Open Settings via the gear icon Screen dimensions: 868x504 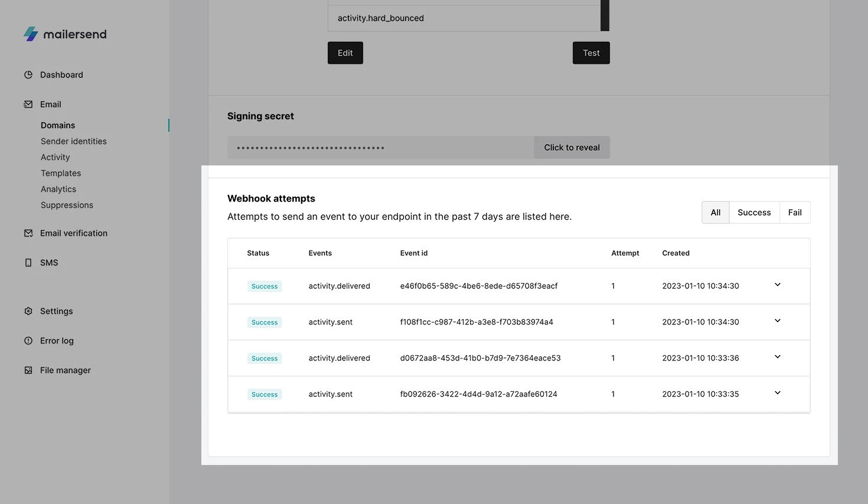28,311
